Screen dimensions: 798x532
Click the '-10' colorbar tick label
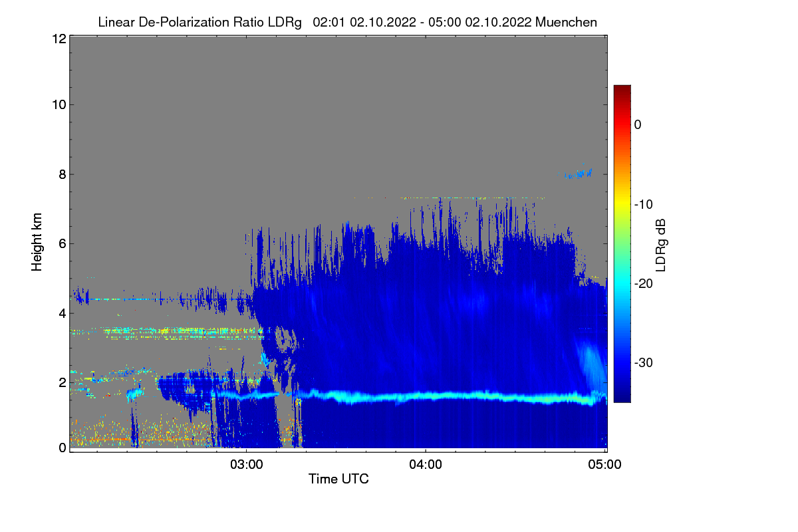(643, 204)
